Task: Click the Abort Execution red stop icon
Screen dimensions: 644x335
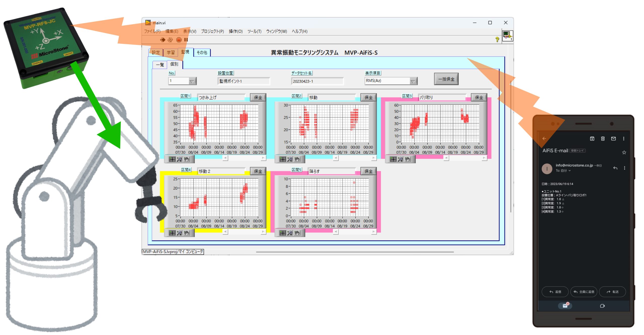Action: tap(179, 40)
